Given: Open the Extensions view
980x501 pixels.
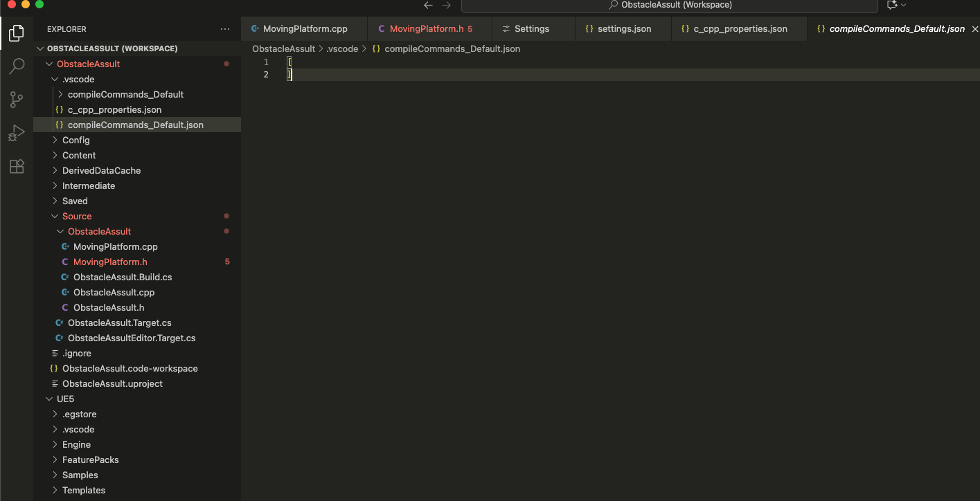Looking at the screenshot, I should pyautogui.click(x=17, y=166).
